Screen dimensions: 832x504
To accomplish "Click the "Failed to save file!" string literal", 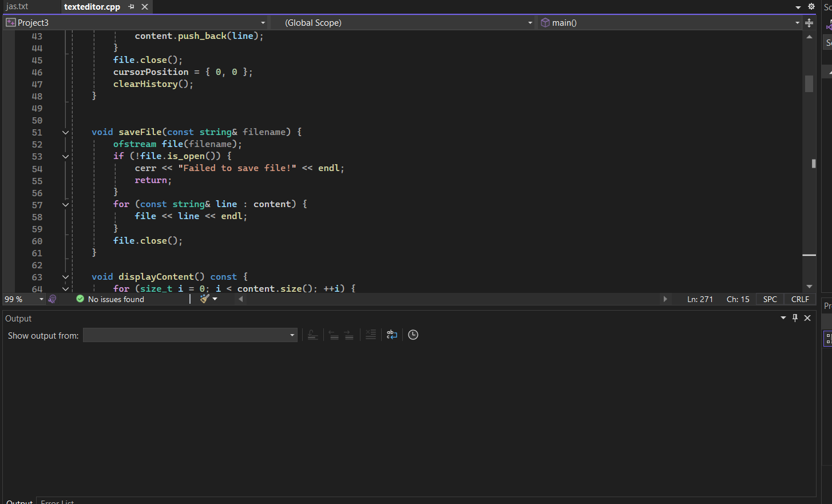I will (x=237, y=168).
